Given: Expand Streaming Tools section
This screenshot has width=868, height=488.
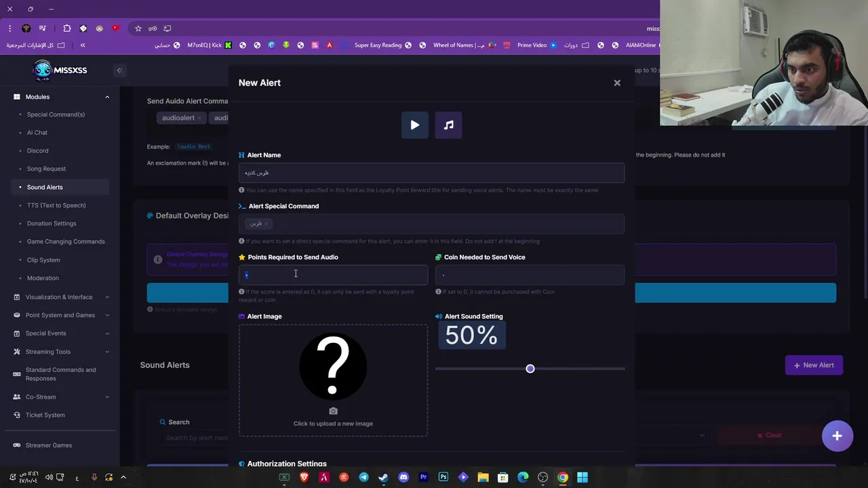Looking at the screenshot, I should click(x=61, y=352).
